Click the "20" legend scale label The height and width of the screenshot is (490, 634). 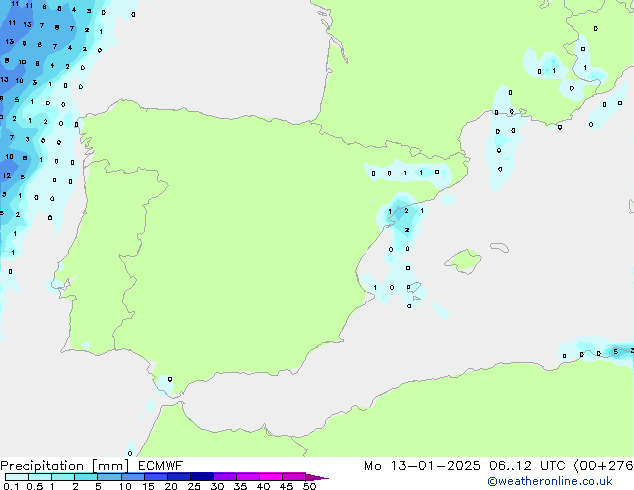(171, 486)
